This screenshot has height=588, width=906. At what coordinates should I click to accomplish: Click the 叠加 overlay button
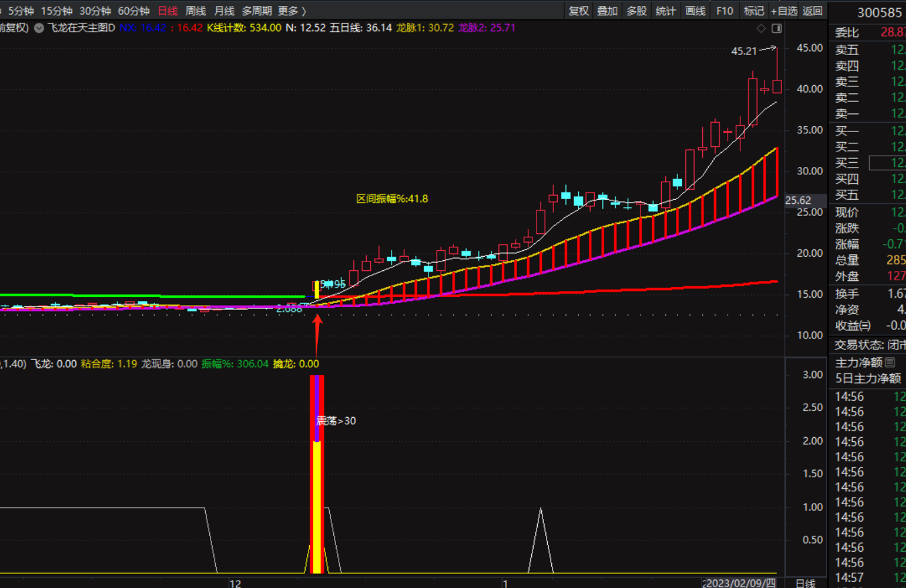(x=608, y=11)
